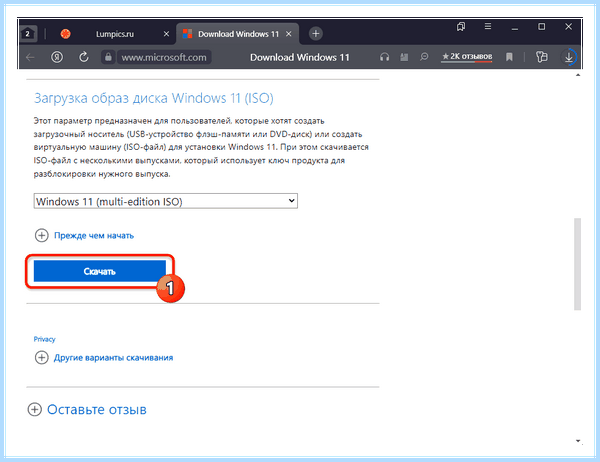
Task: Go back with the back arrow
Action: tap(30, 57)
